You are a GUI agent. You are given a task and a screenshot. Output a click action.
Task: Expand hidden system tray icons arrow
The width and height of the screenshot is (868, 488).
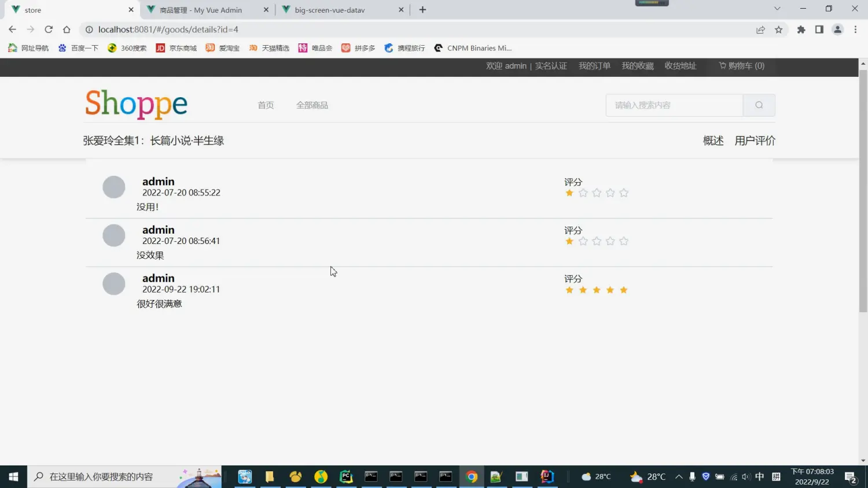pyautogui.click(x=678, y=476)
